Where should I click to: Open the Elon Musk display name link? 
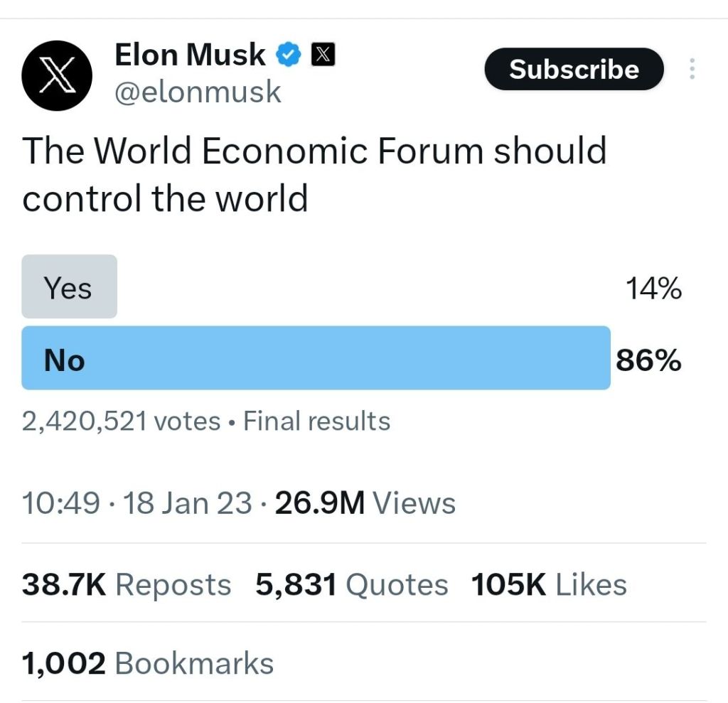coord(190,55)
